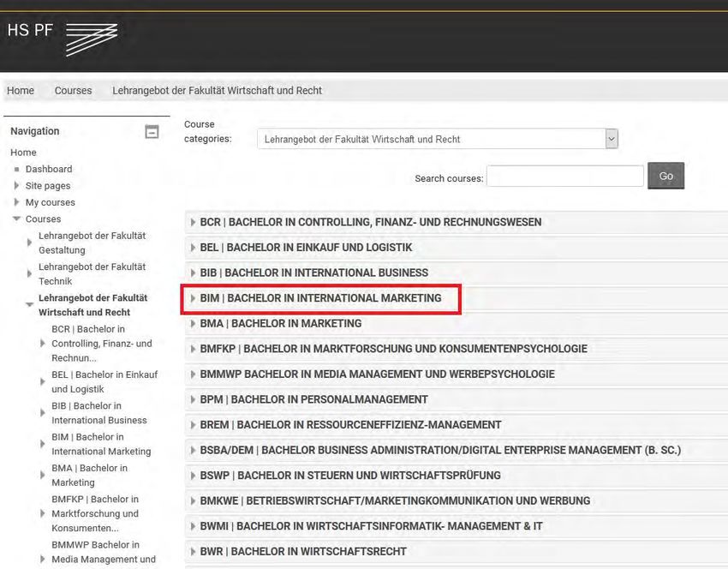The width and height of the screenshot is (728, 569).
Task: Open sidebar BMA | Bachelor in Marketing
Action: [x=89, y=476]
